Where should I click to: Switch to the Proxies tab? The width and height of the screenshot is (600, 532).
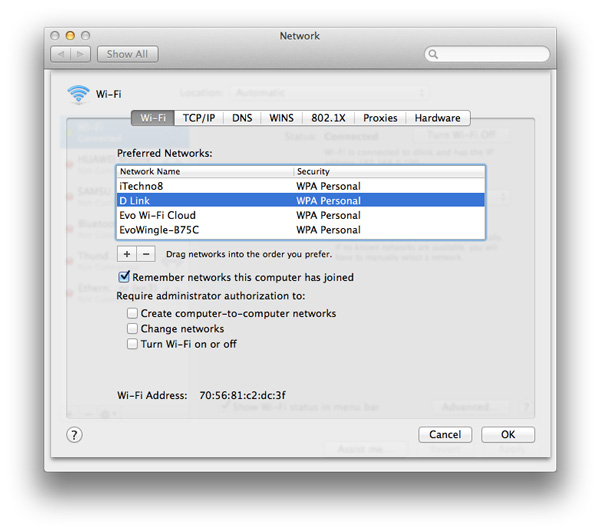(x=380, y=118)
